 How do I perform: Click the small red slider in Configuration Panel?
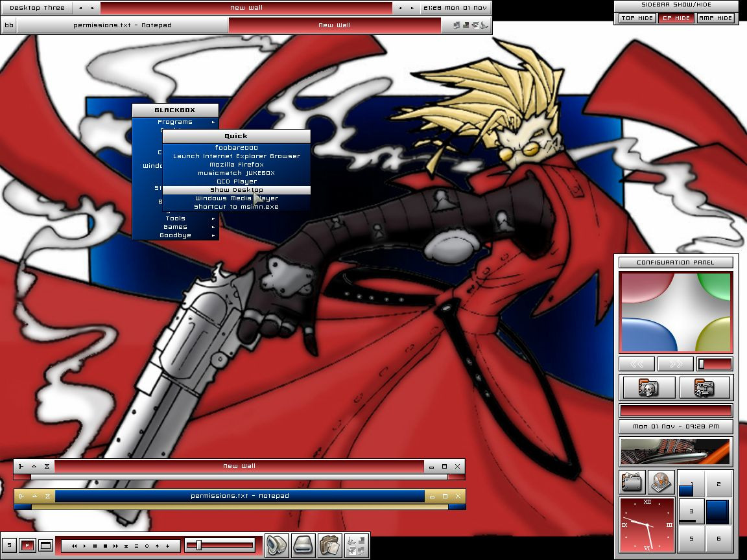tap(714, 364)
